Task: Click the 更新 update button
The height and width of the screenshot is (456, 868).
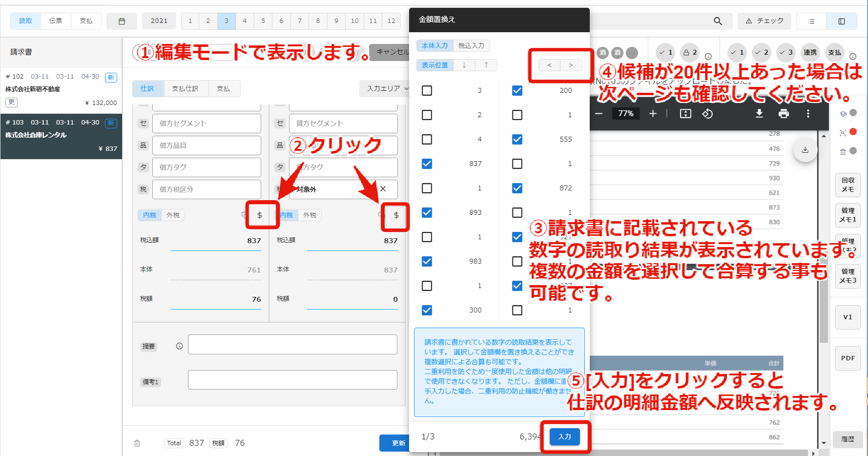Action: click(394, 443)
